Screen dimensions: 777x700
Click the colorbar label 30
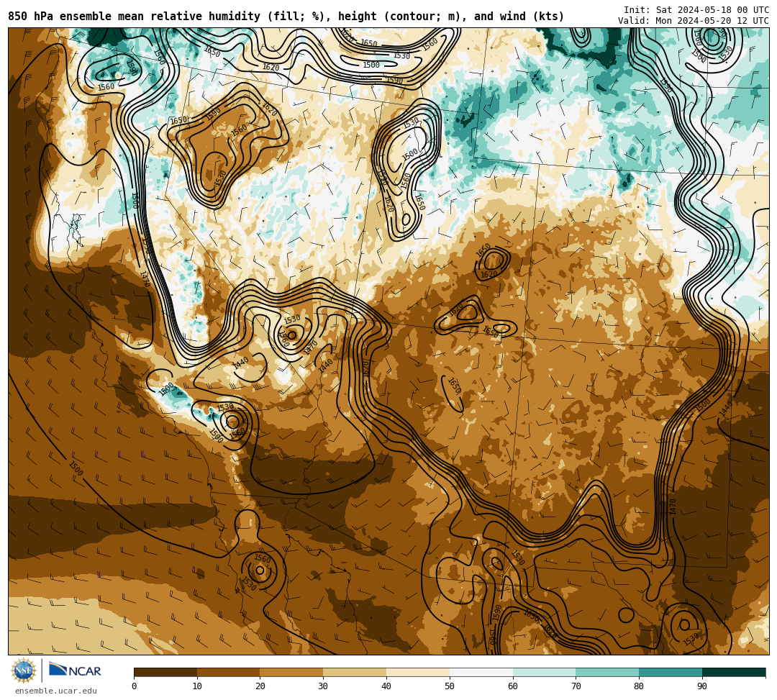coord(323,686)
